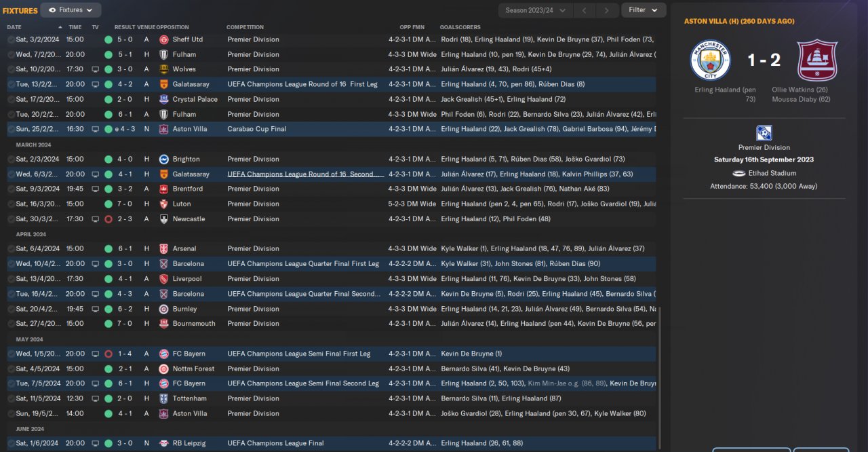Click the Bournemouth club badge
Screen dimensions: 868x452
coord(163,324)
